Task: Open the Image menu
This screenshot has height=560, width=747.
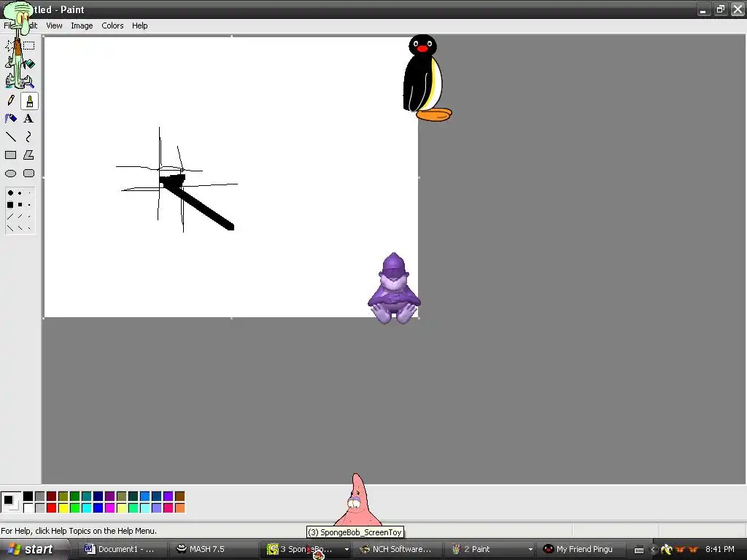Action: (x=82, y=26)
